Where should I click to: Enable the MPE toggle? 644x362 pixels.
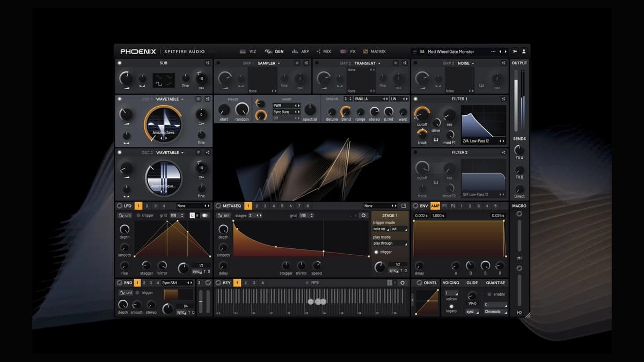(x=307, y=283)
